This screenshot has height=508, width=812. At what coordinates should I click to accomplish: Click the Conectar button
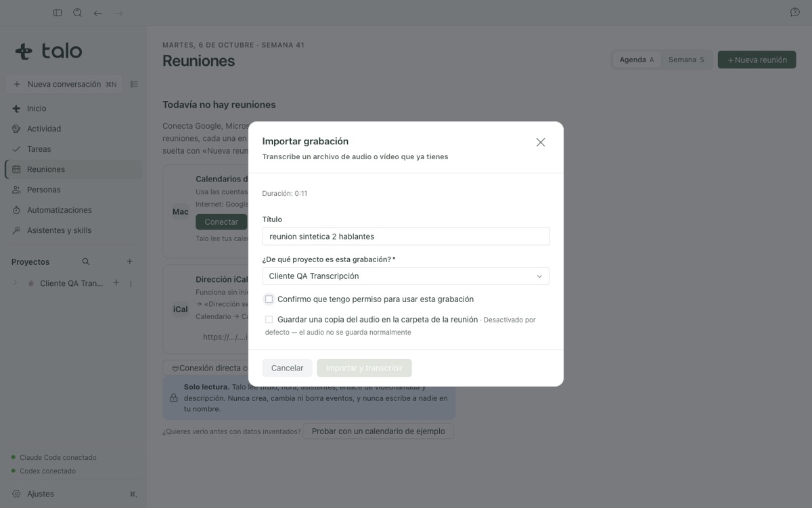pos(221,221)
